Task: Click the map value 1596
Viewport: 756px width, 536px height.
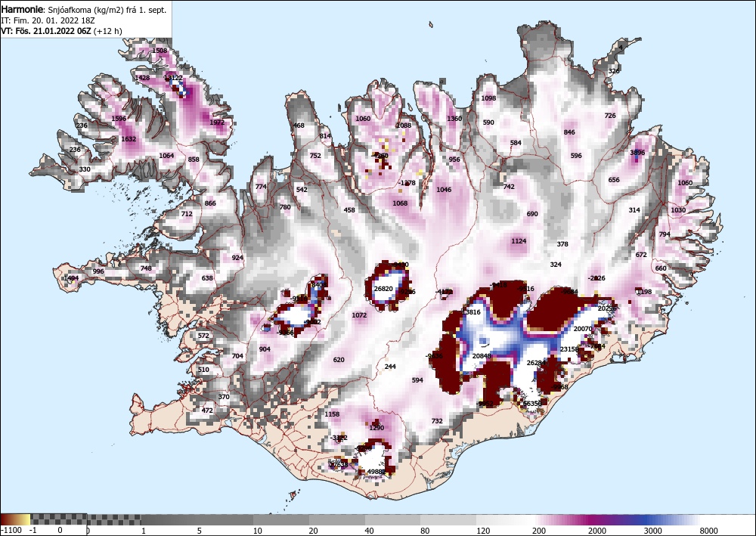Action: pos(119,119)
